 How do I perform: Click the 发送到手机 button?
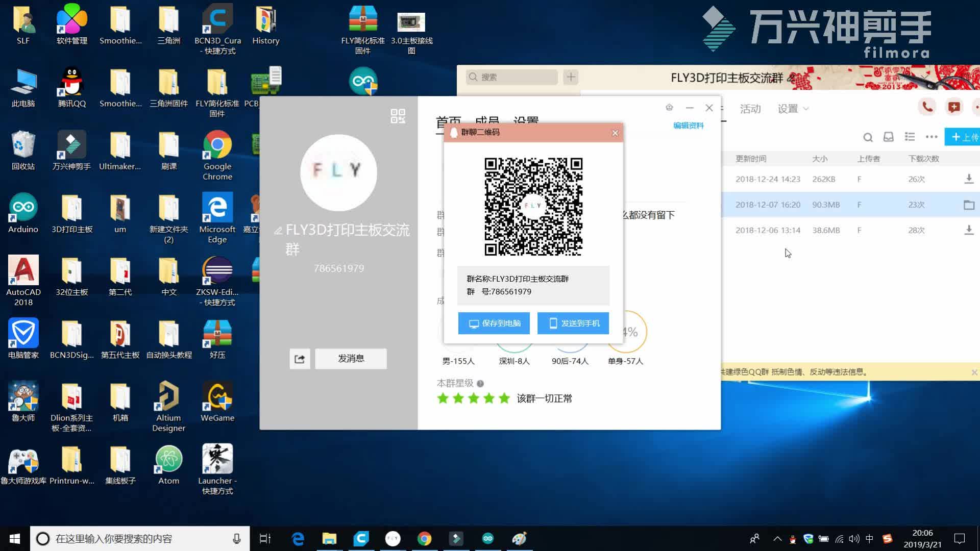(x=573, y=323)
